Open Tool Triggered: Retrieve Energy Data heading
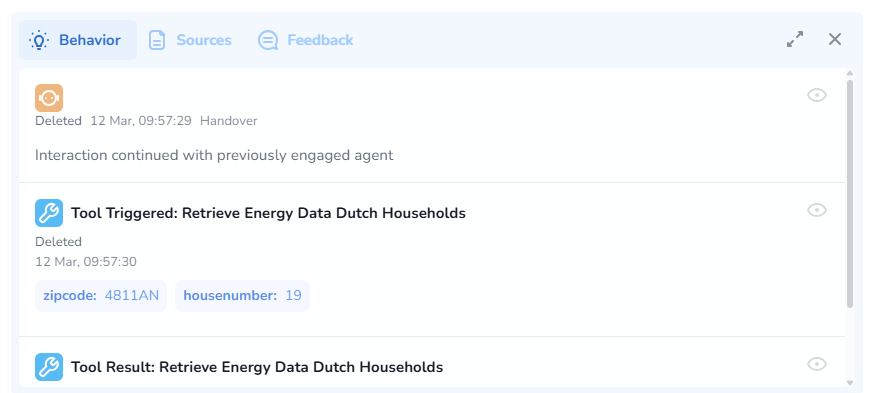Screen dimensions: 876x393 [268, 213]
